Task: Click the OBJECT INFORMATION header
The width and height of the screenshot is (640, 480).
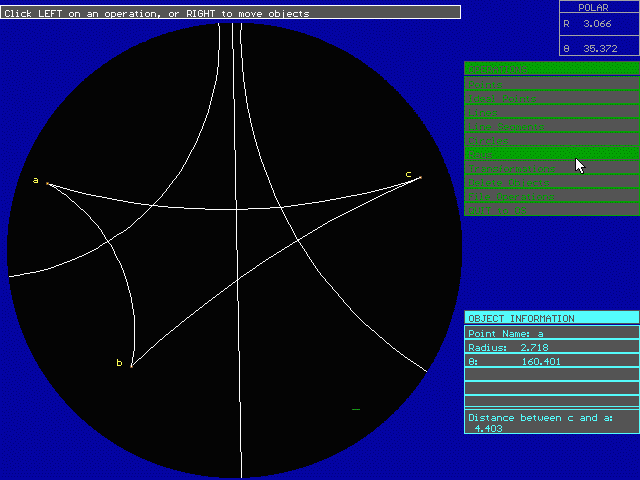Action: (552, 318)
